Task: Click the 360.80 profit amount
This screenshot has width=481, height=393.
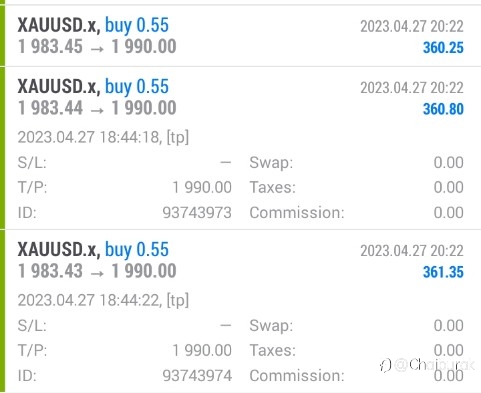Action: [443, 109]
